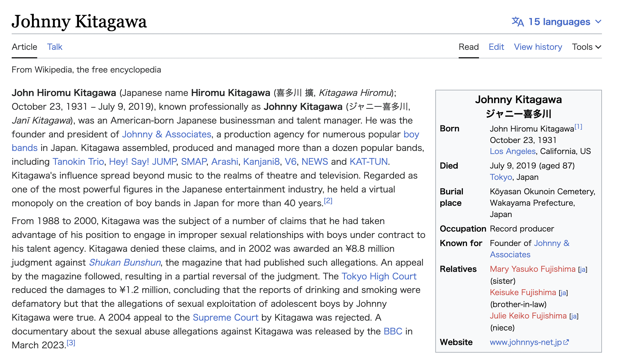
Task: Open the V6 band link
Action: [291, 162]
